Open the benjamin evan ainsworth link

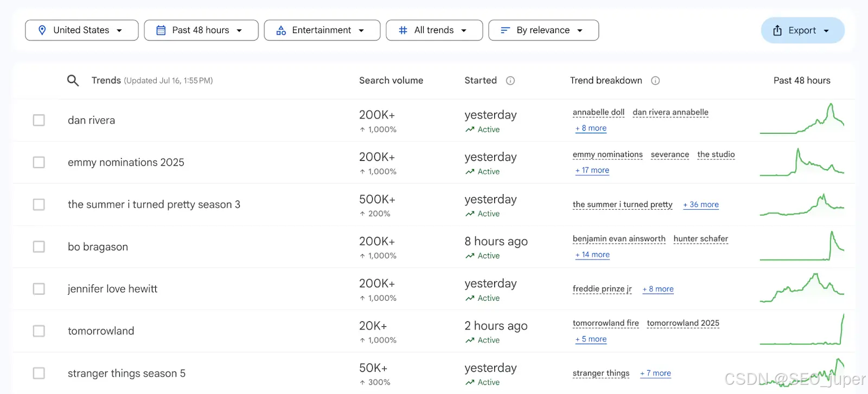619,239
